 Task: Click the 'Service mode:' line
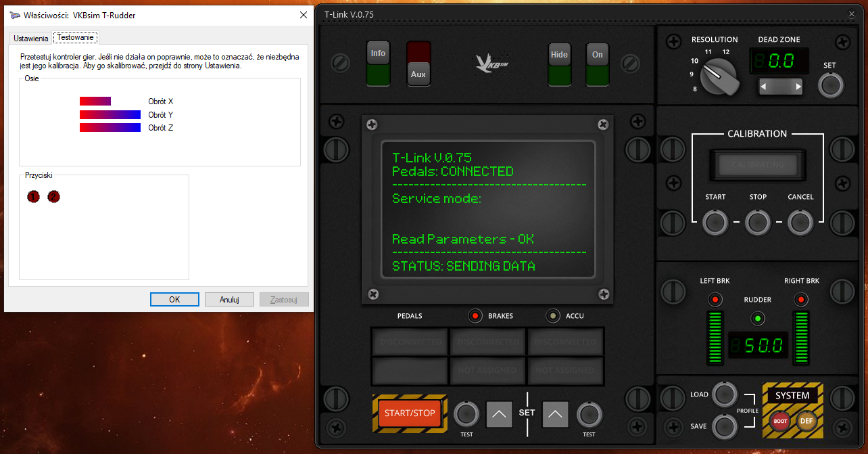point(437,198)
